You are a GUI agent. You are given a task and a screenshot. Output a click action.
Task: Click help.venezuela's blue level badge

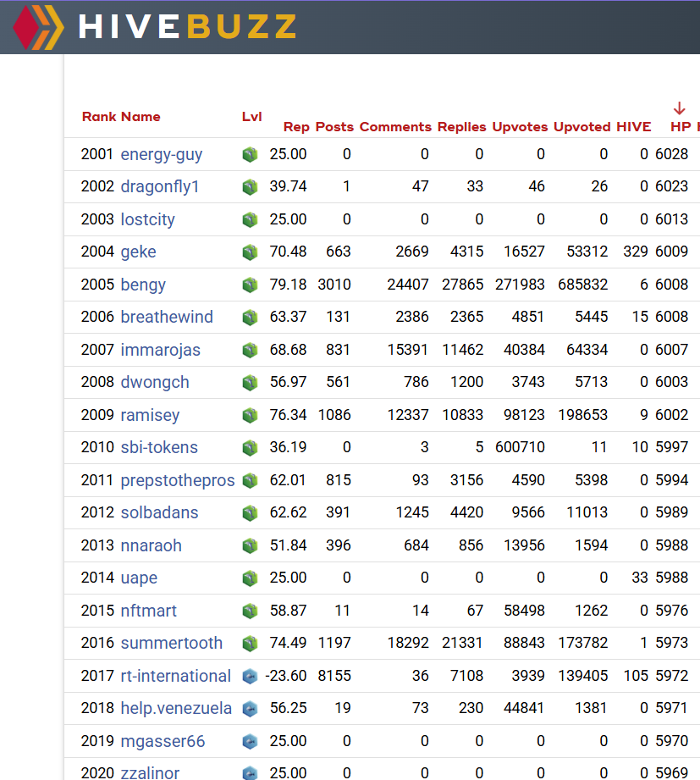(x=250, y=708)
